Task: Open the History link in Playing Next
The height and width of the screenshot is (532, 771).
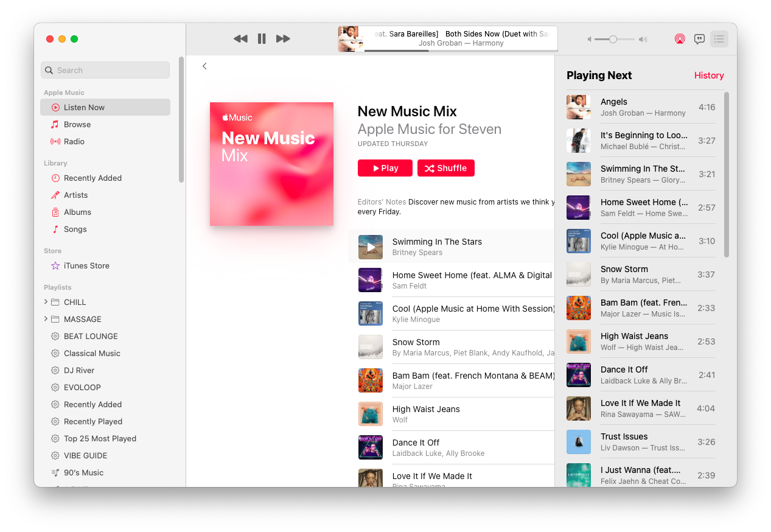Action: point(709,75)
